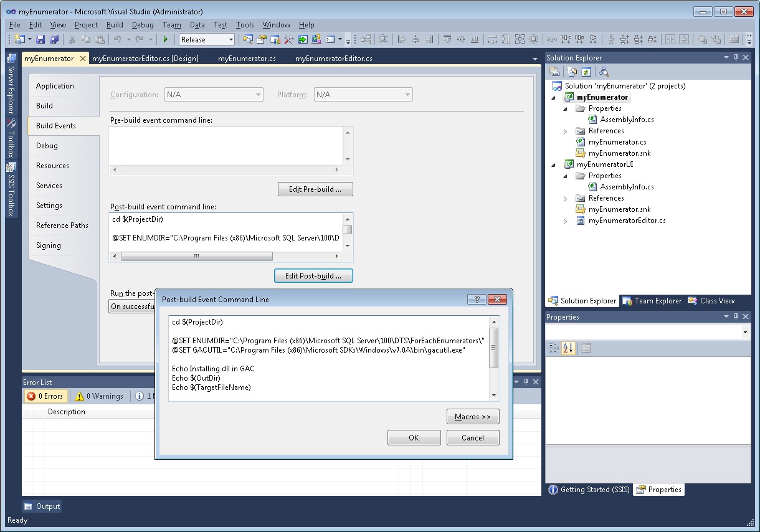Click the Align Tops layout icon
This screenshot has width=760, height=532.
447,39
